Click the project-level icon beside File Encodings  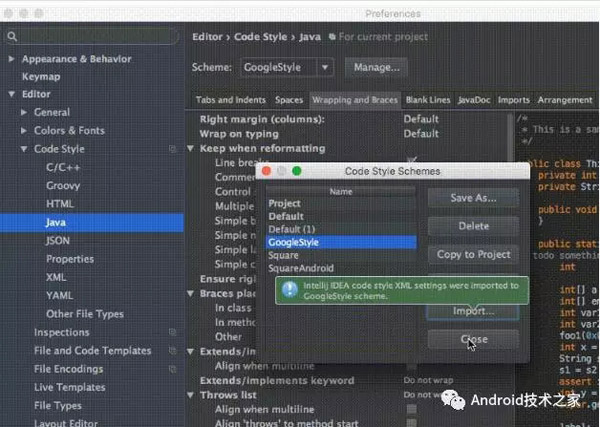(x=173, y=369)
